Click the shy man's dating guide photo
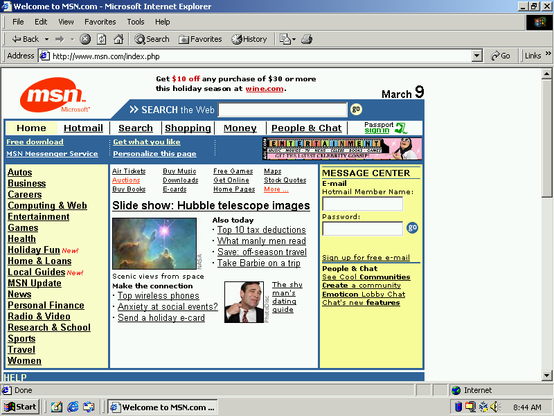 click(x=244, y=302)
